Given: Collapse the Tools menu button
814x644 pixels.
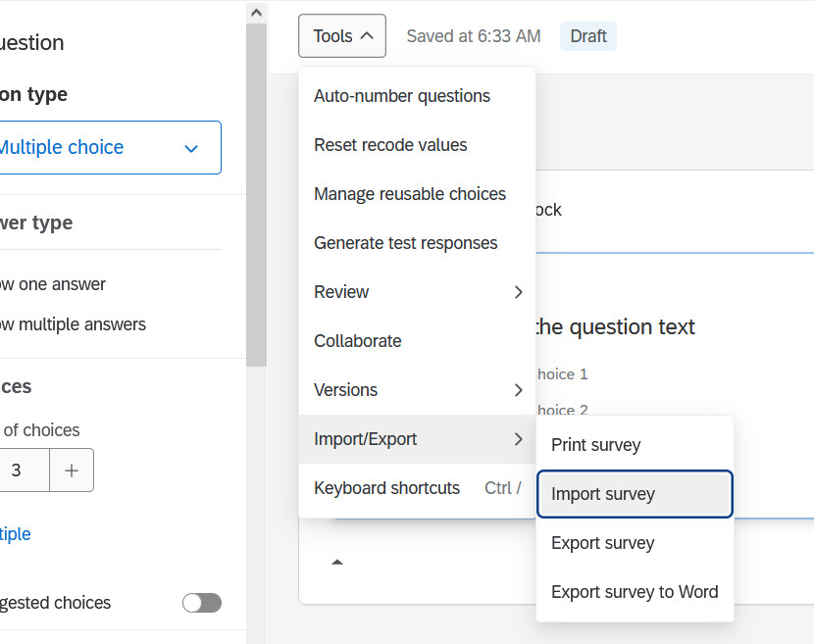Looking at the screenshot, I should (342, 36).
